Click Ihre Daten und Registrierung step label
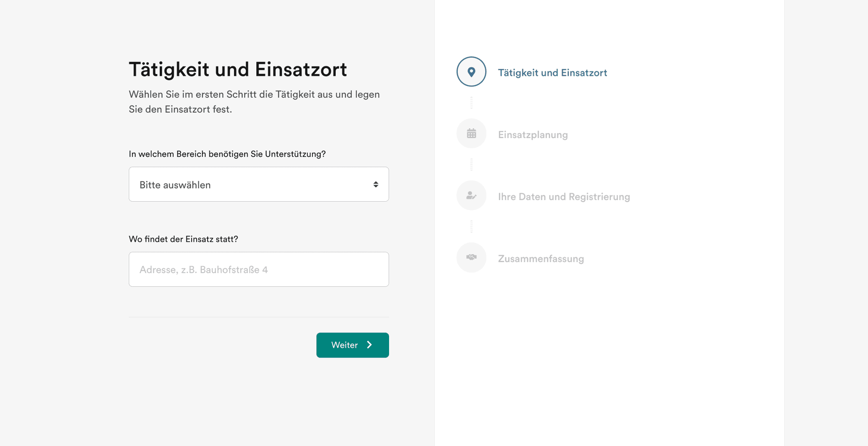Screen dimensions: 868x446 coord(564,197)
